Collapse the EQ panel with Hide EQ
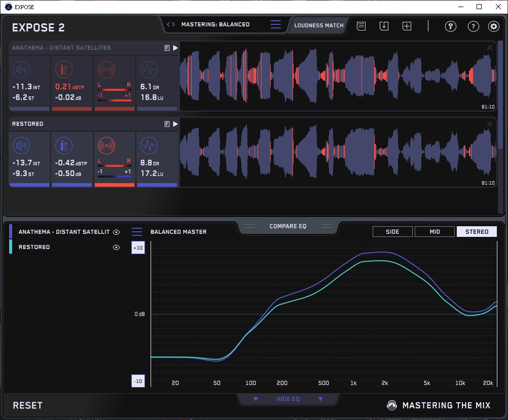Image resolution: width=508 pixels, height=420 pixels. pyautogui.click(x=287, y=399)
